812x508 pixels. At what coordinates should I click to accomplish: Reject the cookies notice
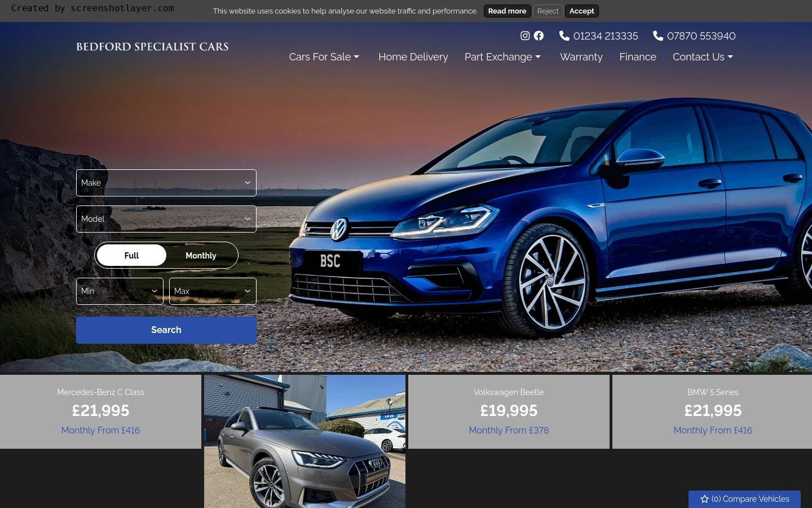click(x=548, y=11)
